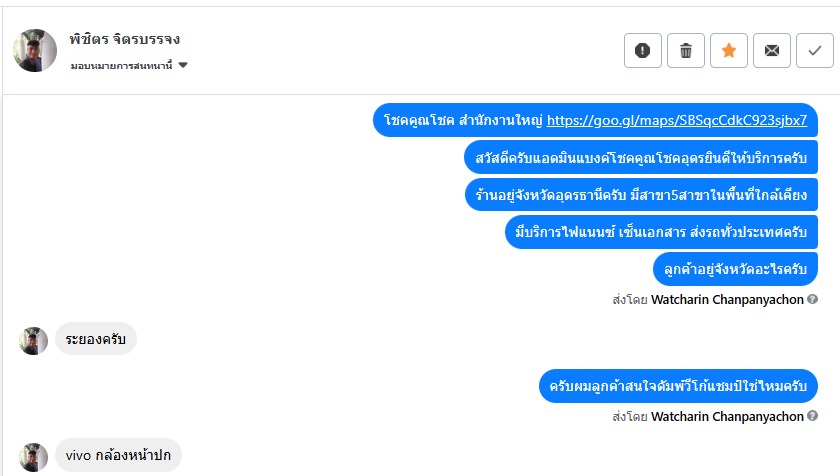This screenshot has width=840, height=476.
Task: Click message starting with สวัสดีครับแอดมิน
Action: point(642,158)
